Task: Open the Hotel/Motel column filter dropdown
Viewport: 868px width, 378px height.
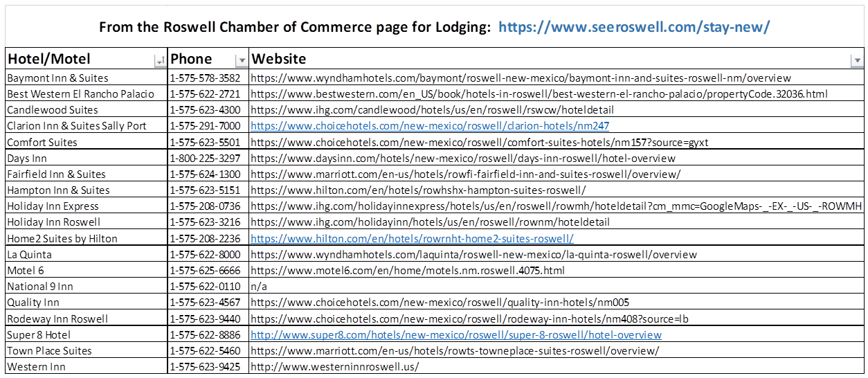Action: [x=160, y=60]
